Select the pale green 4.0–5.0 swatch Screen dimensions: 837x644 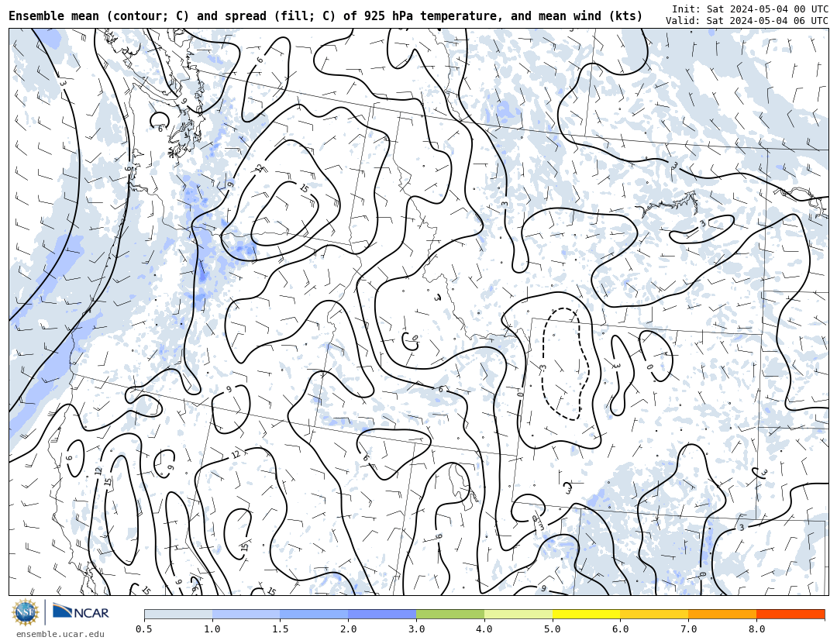(518, 614)
